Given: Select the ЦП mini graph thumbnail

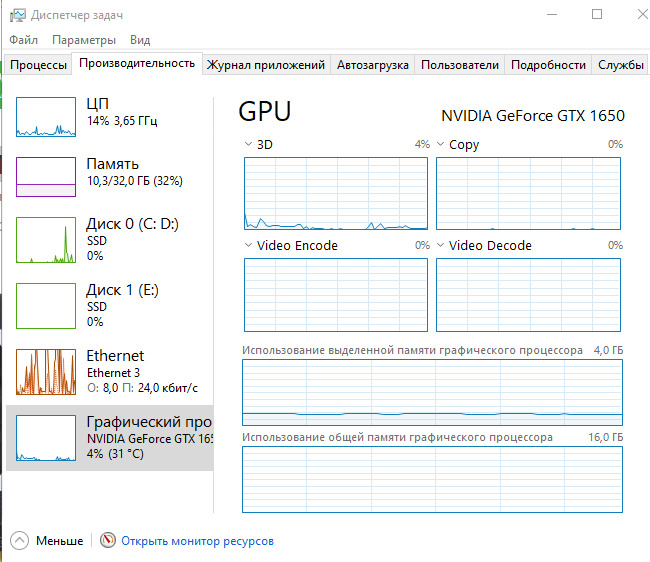Looking at the screenshot, I should tap(46, 117).
